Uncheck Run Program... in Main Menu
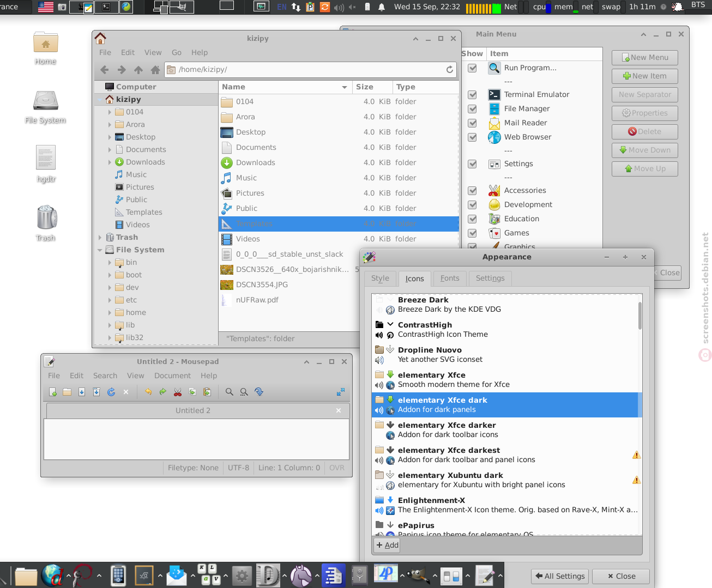Image resolution: width=712 pixels, height=588 pixels. pos(473,68)
